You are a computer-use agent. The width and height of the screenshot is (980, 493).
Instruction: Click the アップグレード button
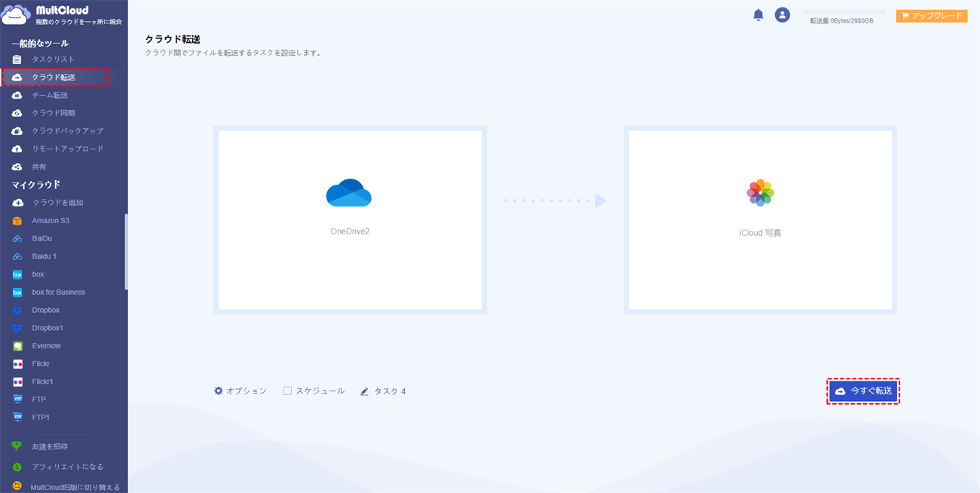coord(932,16)
